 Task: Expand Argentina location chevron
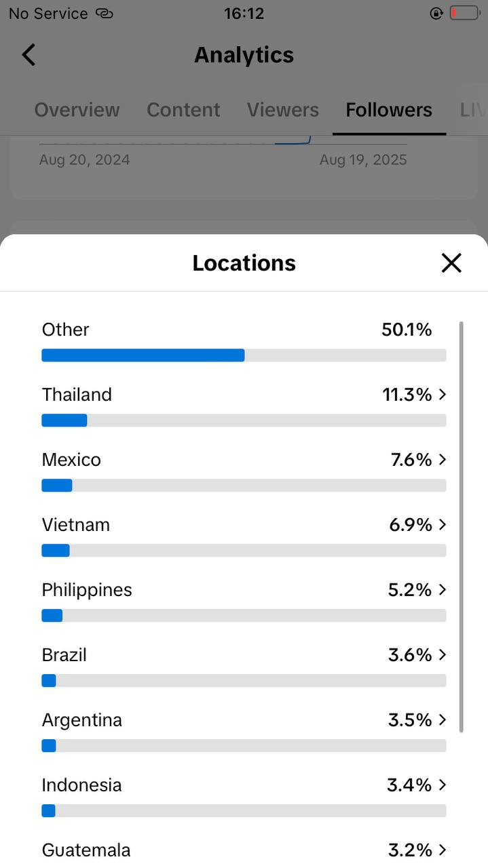click(443, 720)
